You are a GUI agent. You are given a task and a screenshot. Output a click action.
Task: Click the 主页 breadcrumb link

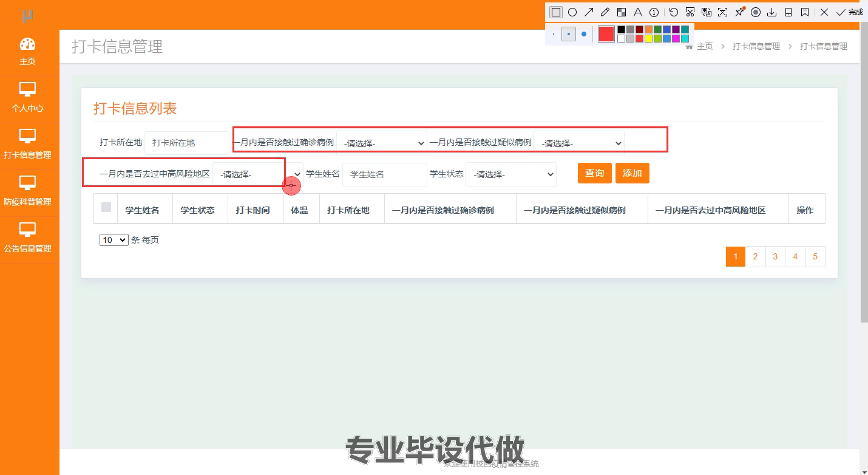click(x=705, y=46)
